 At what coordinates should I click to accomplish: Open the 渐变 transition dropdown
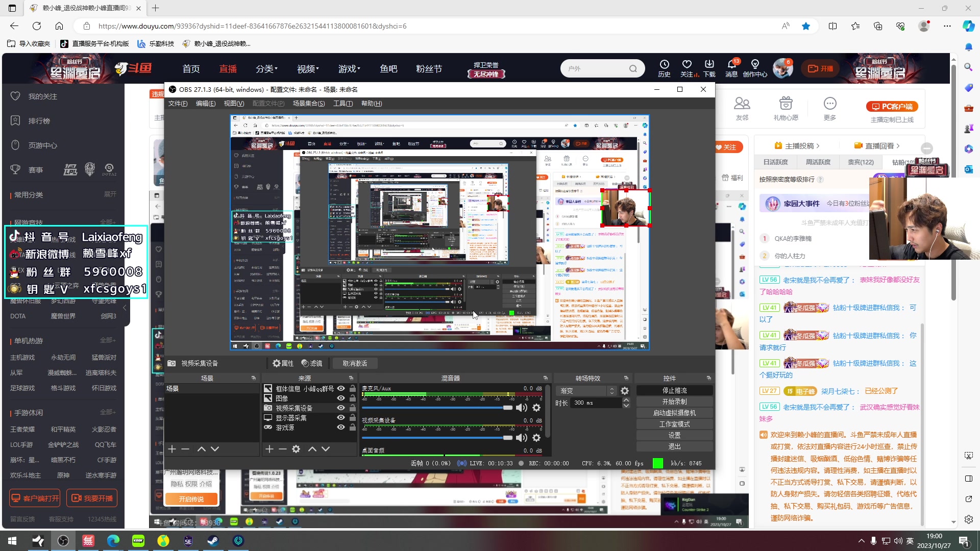[x=587, y=391]
